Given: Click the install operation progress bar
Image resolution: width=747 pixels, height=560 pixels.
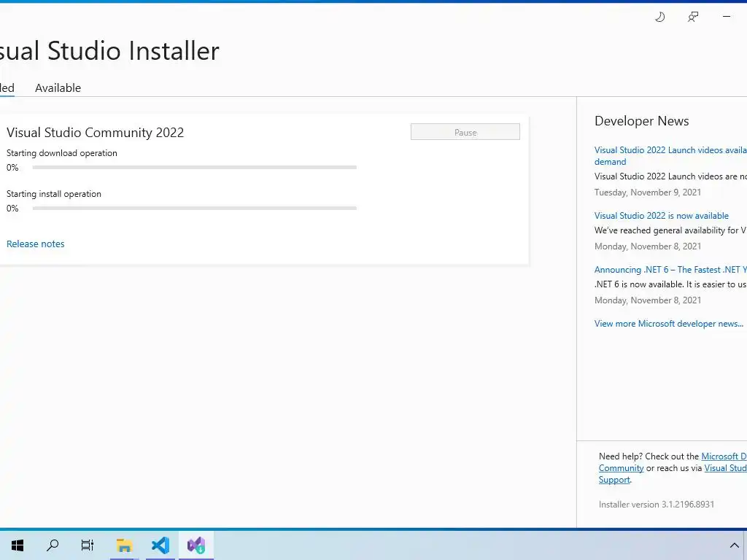Looking at the screenshot, I should coord(194,208).
